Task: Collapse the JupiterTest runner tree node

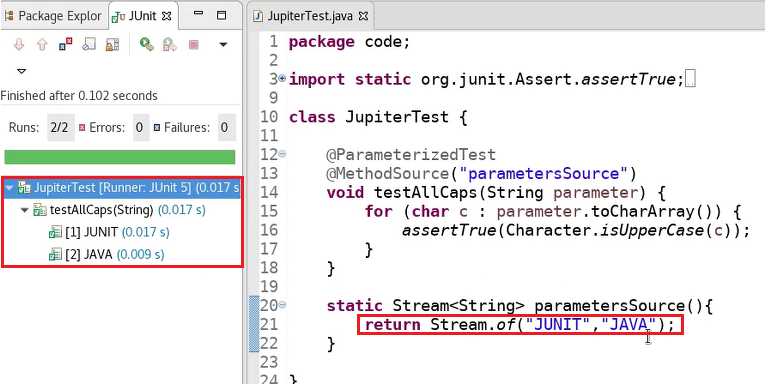Action: point(9,188)
